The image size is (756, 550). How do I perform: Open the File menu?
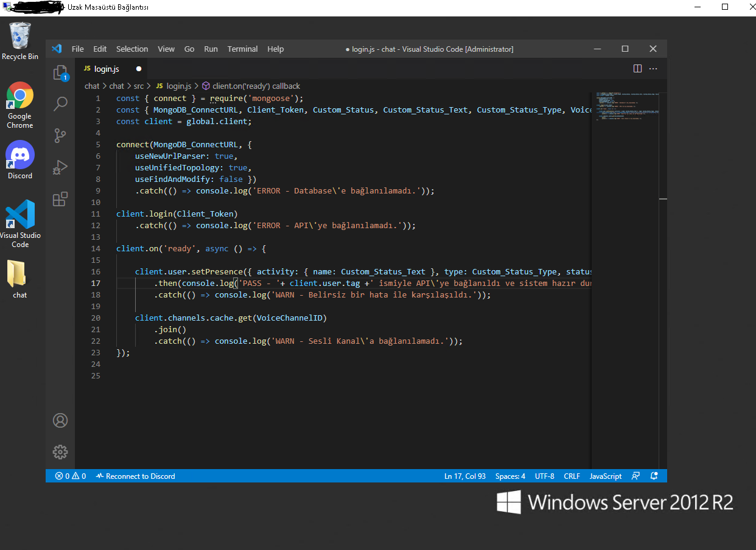(x=78, y=49)
